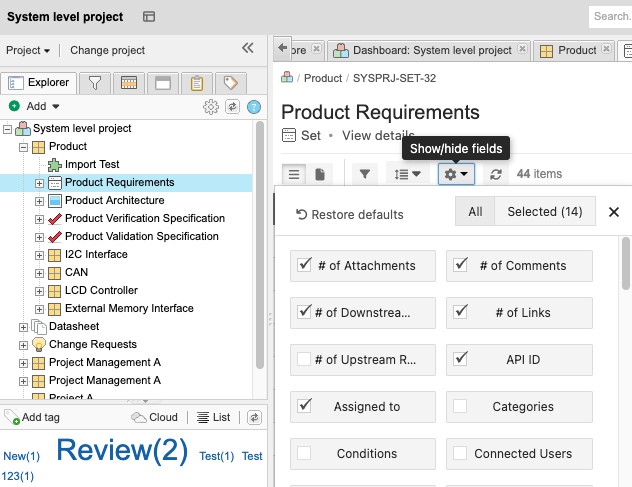Screen dimensions: 632x487
Task: Uncheck the # of Attachments field
Action: 306,266
